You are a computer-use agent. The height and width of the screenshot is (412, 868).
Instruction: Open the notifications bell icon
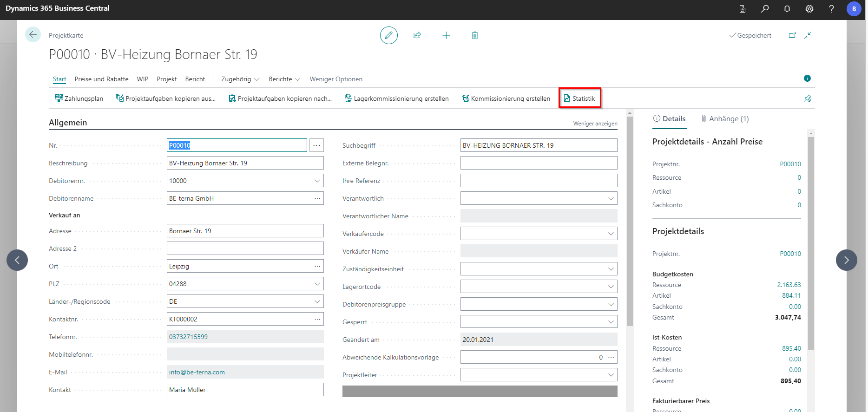click(787, 9)
